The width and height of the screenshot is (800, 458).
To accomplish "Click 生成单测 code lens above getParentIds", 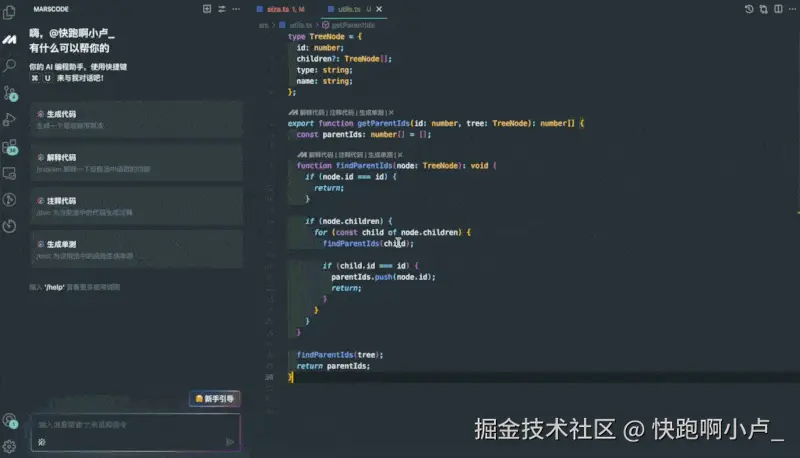I will [x=372, y=112].
